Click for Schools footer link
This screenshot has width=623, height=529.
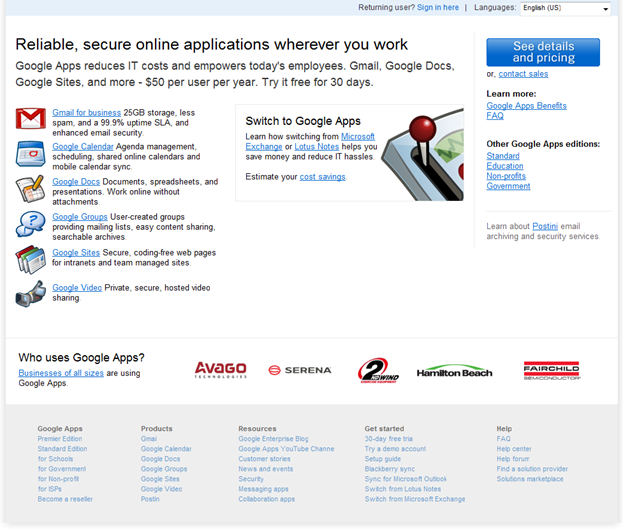pos(56,459)
